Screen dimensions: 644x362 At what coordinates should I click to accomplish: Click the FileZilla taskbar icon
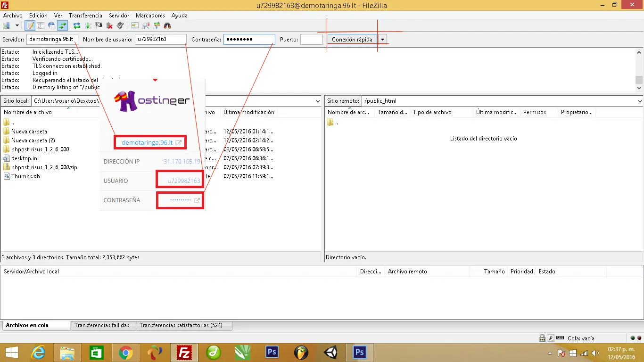[x=184, y=353]
